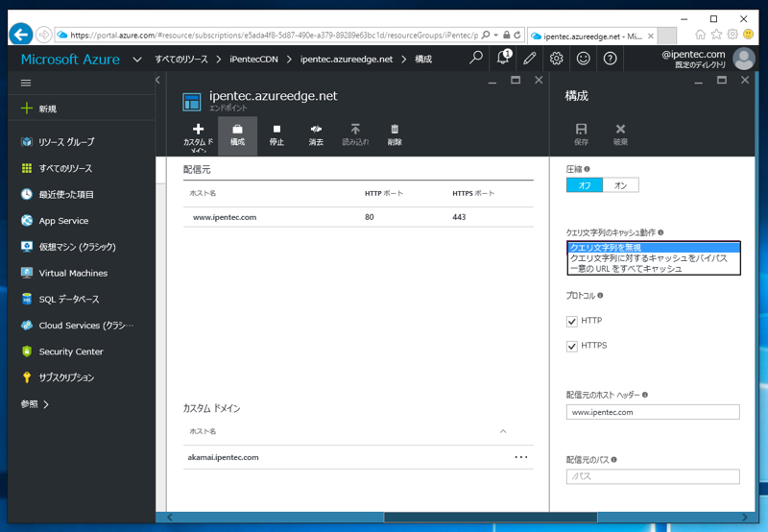The height and width of the screenshot is (532, 768).
Task: Open the notifications bell
Action: [503, 58]
